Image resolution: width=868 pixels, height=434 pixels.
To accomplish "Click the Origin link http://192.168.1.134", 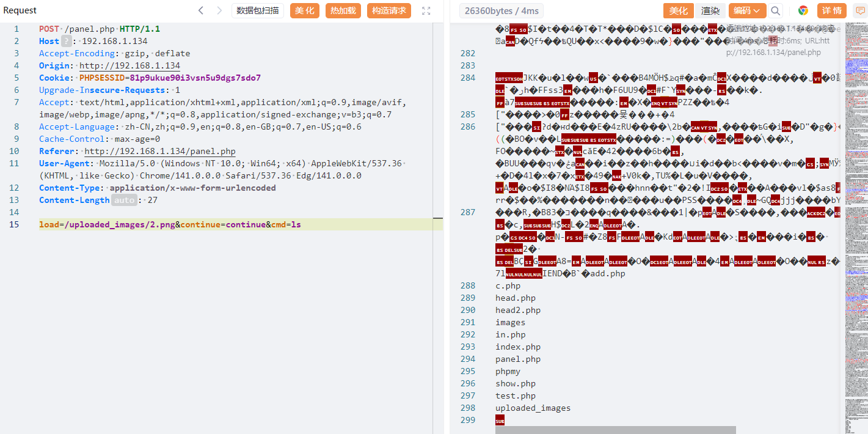I will [129, 65].
